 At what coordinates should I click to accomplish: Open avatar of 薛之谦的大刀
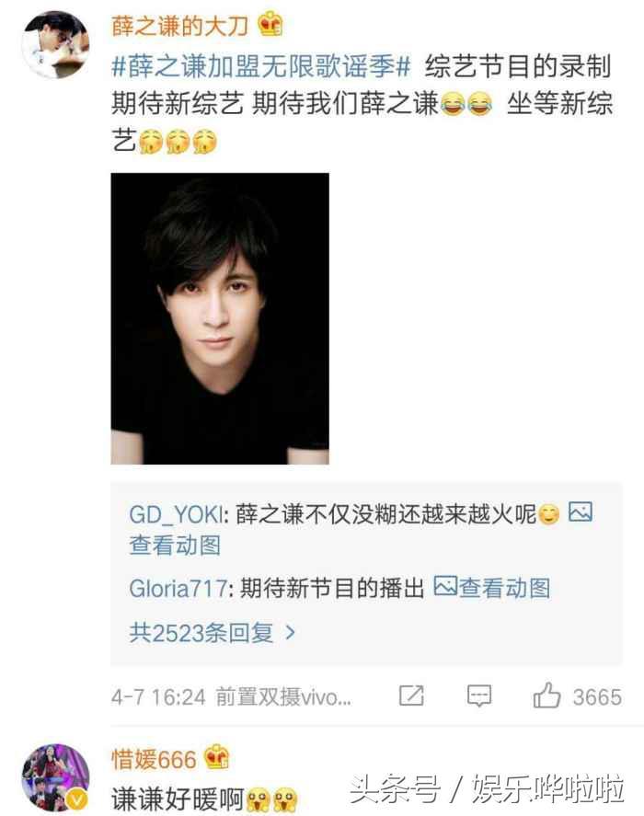point(55,44)
